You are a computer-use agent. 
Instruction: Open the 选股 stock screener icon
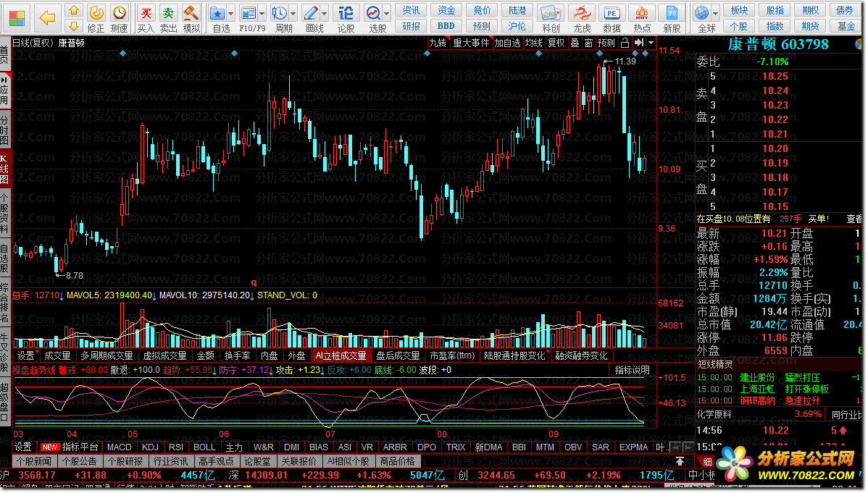coord(373,13)
